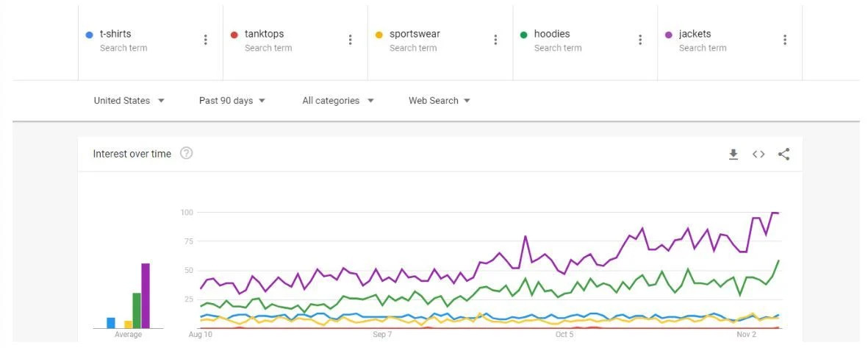
Task: Open the All categories dropdown
Action: coord(338,101)
